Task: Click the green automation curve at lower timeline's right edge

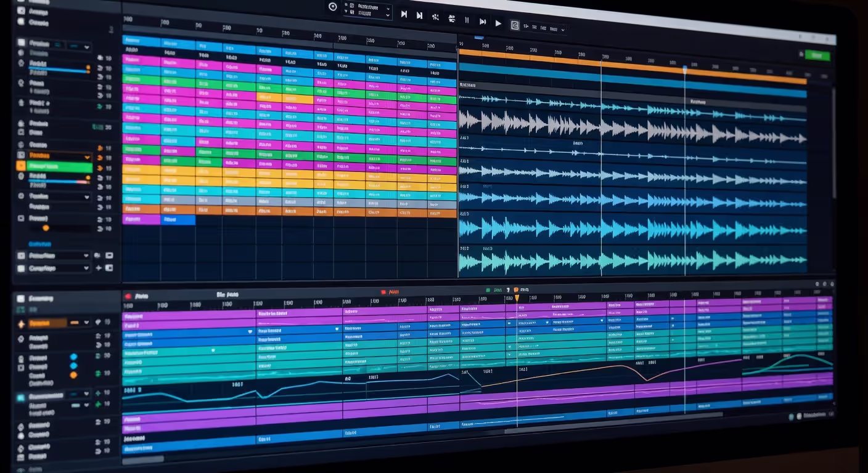Action: click(x=788, y=363)
